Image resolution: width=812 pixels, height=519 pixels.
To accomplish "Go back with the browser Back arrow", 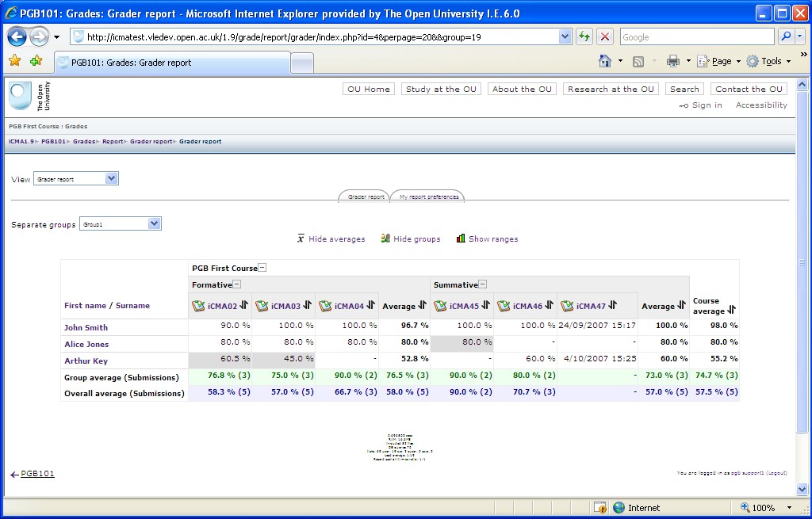I will 17,36.
